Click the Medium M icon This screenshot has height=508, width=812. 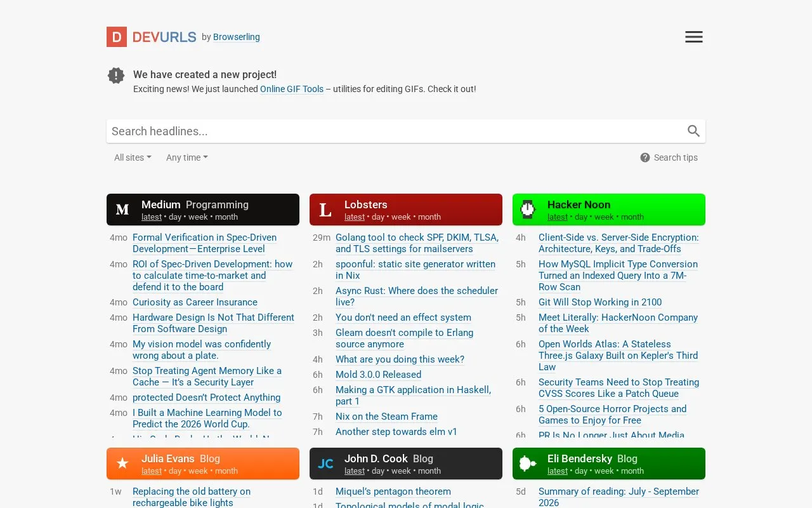(x=122, y=210)
